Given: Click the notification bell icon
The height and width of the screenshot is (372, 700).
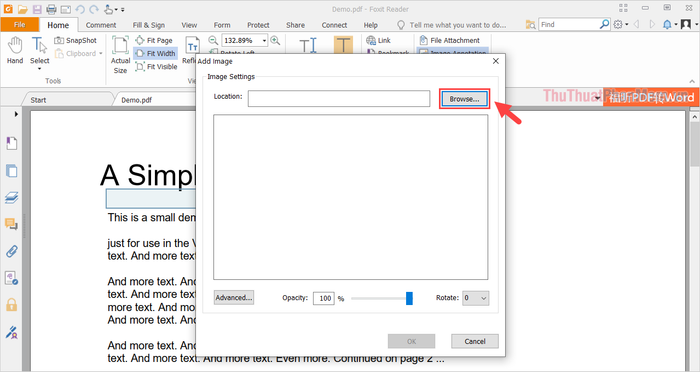Looking at the screenshot, I should [667, 25].
